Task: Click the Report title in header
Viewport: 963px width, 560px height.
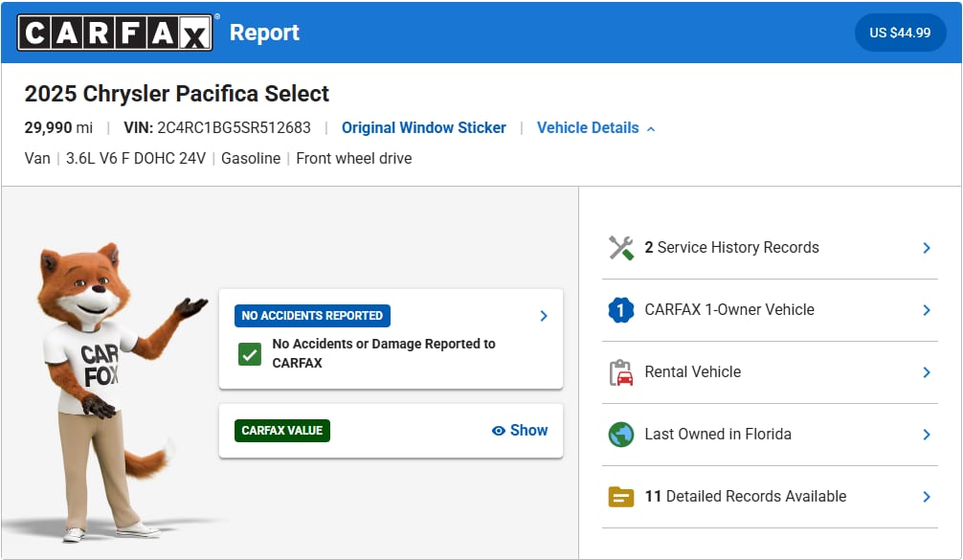Action: (264, 33)
